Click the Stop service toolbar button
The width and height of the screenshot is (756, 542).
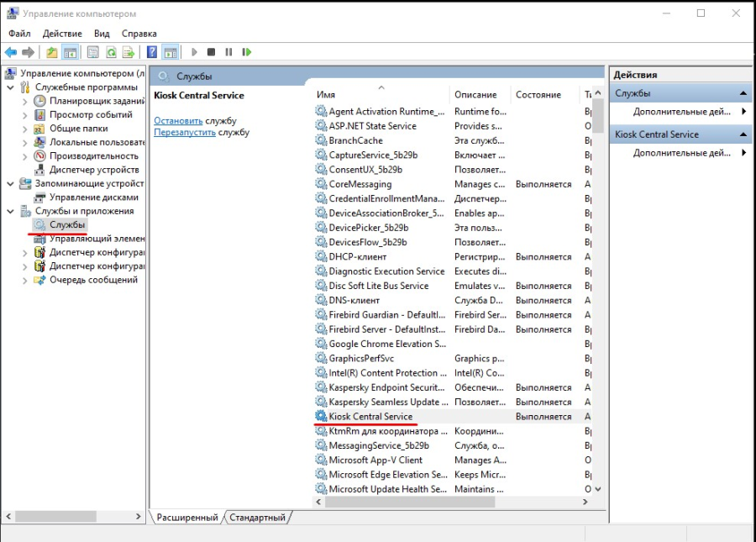click(x=212, y=52)
